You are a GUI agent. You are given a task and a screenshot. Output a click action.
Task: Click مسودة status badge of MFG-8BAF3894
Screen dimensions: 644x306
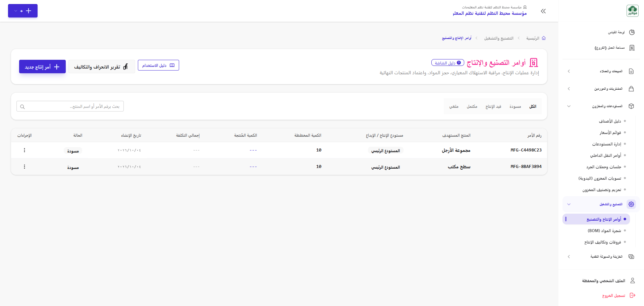pos(73,167)
